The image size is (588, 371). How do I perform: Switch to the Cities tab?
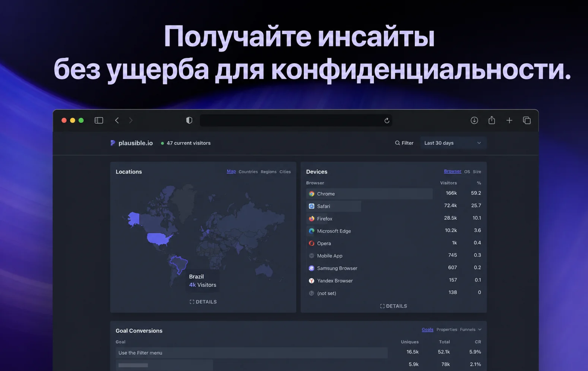coord(285,172)
